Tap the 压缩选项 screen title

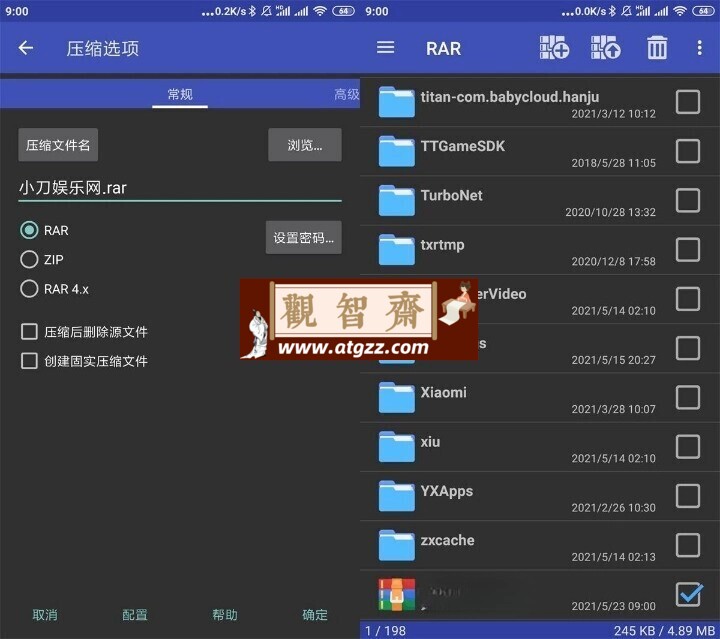click(x=102, y=48)
